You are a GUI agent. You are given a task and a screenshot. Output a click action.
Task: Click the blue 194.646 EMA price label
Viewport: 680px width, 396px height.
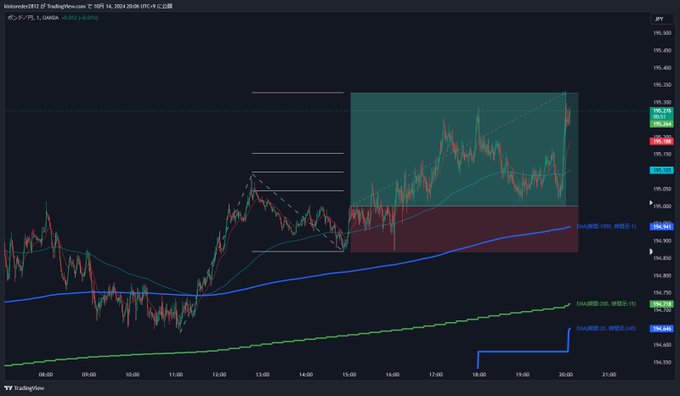pos(661,329)
